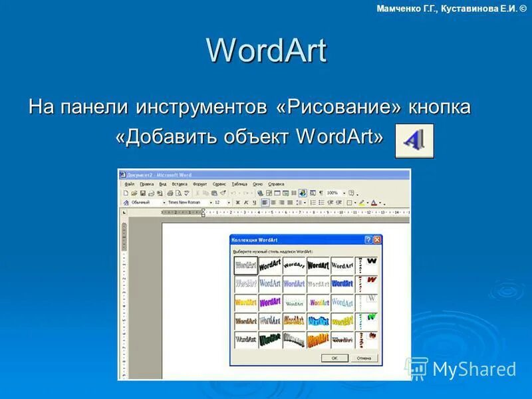Open the Окно menu
The height and width of the screenshot is (399, 532).
[258, 184]
